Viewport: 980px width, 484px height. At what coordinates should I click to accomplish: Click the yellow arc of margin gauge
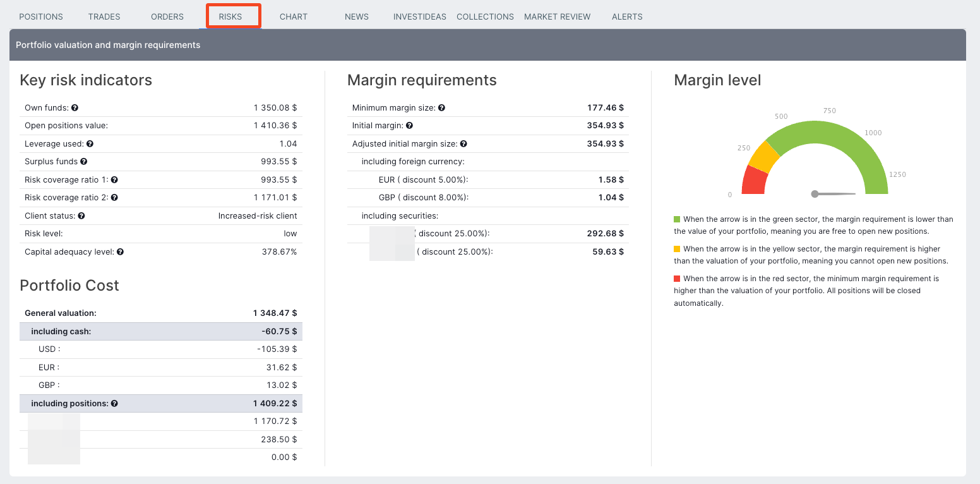pos(764,157)
